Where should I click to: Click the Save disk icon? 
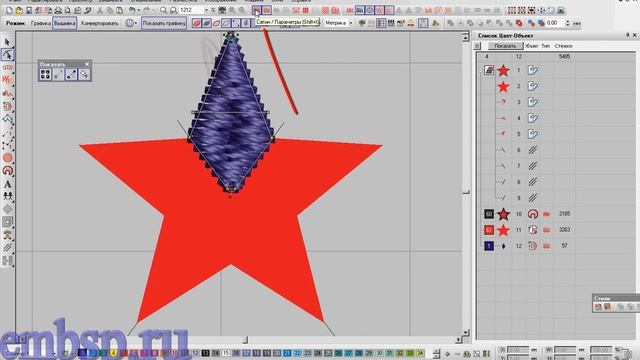pos(29,10)
